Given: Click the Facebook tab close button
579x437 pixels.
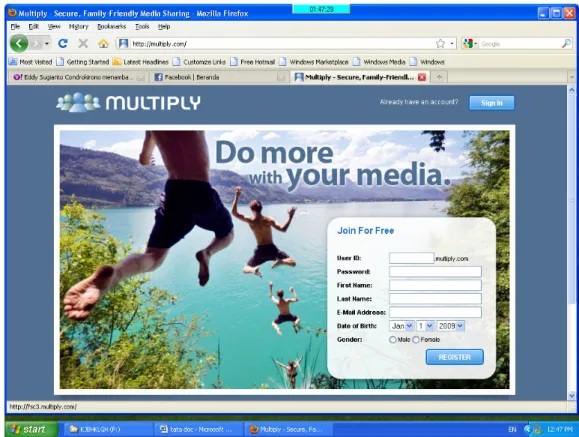Looking at the screenshot, I should click(281, 77).
